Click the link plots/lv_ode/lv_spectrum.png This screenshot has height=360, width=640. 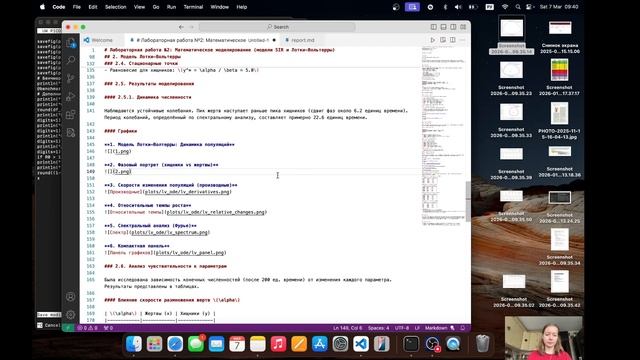[169, 232]
